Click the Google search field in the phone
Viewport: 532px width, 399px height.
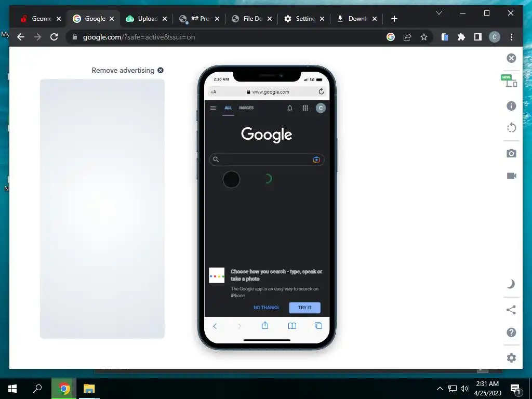[267, 159]
